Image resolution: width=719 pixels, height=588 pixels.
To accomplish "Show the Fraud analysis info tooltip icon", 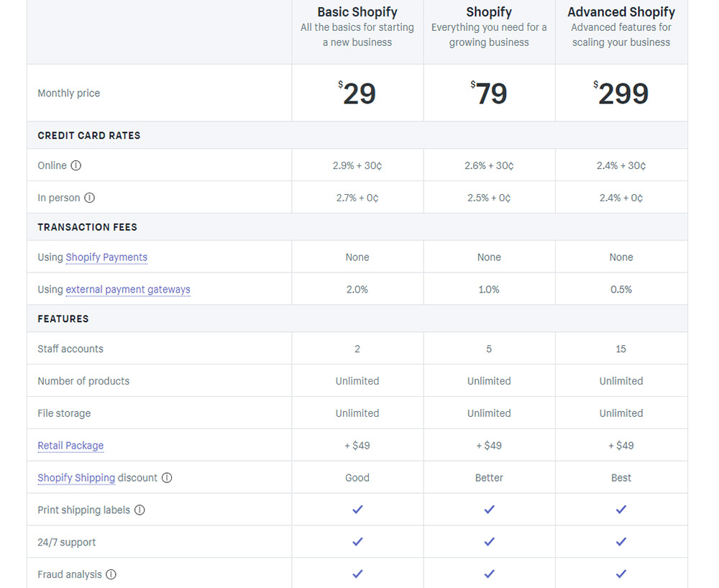I will tap(111, 574).
